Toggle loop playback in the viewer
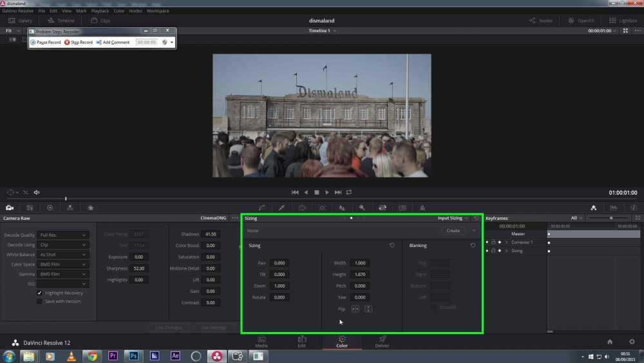This screenshot has width=644, height=363. click(349, 192)
